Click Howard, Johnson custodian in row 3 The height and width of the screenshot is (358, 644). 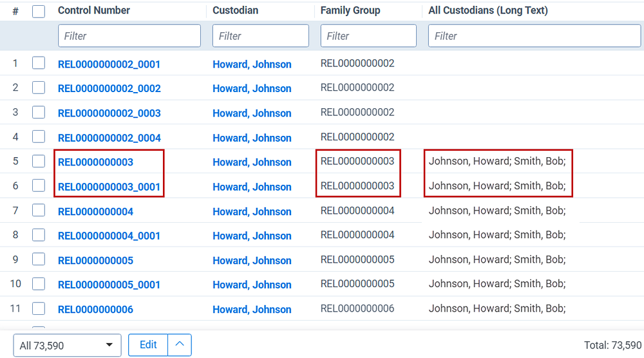[252, 113]
